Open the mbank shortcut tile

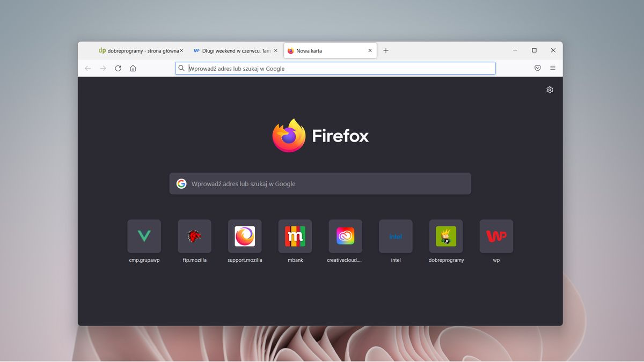click(295, 236)
